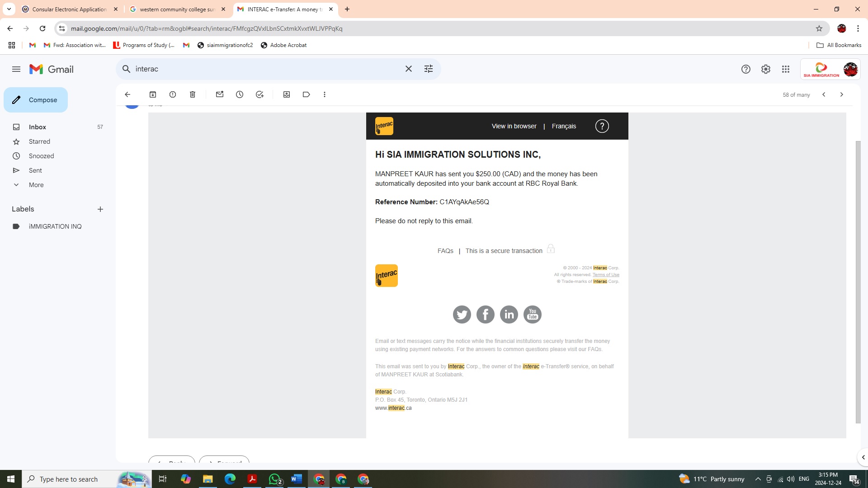The image size is (868, 488).
Task: Show hidden system tray icons
Action: pyautogui.click(x=758, y=479)
